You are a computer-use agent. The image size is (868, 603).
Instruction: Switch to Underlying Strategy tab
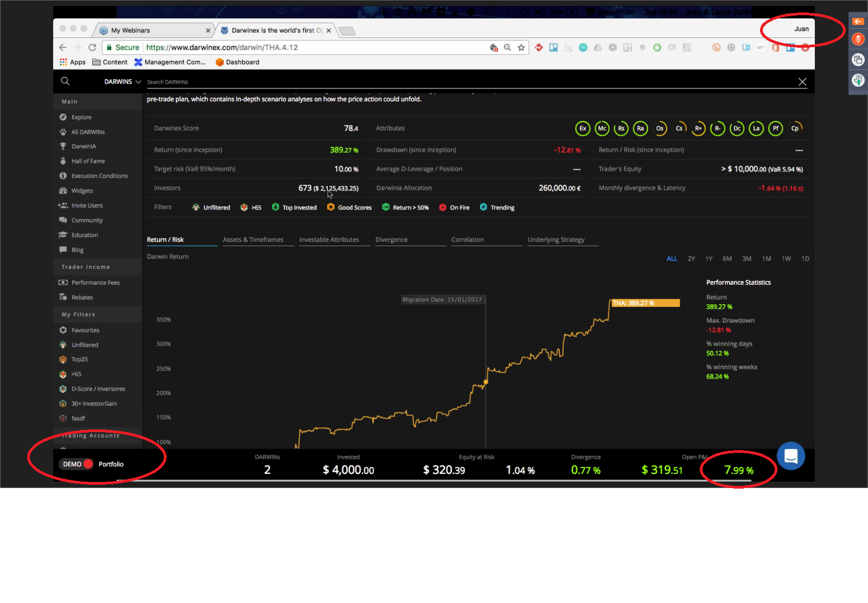[x=563, y=240]
